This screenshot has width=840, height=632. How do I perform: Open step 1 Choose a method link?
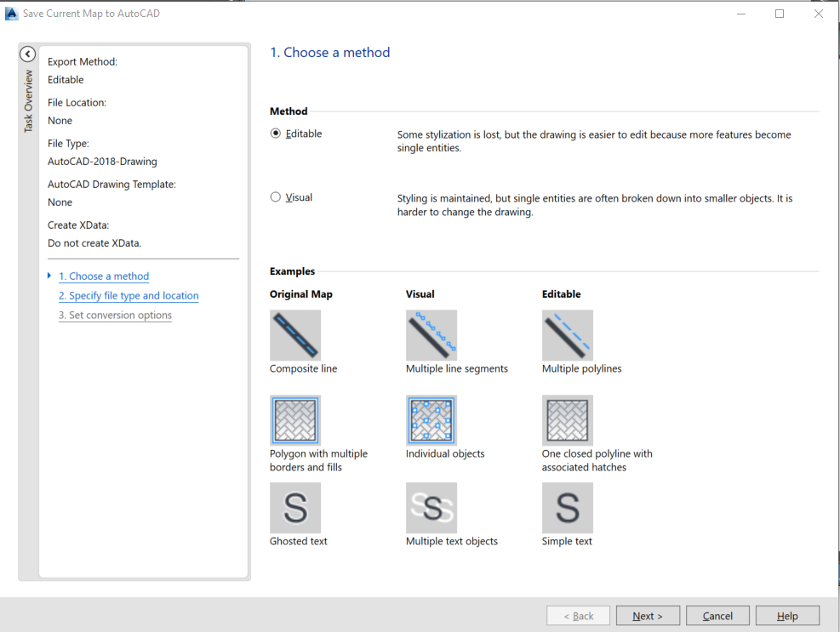(x=104, y=276)
